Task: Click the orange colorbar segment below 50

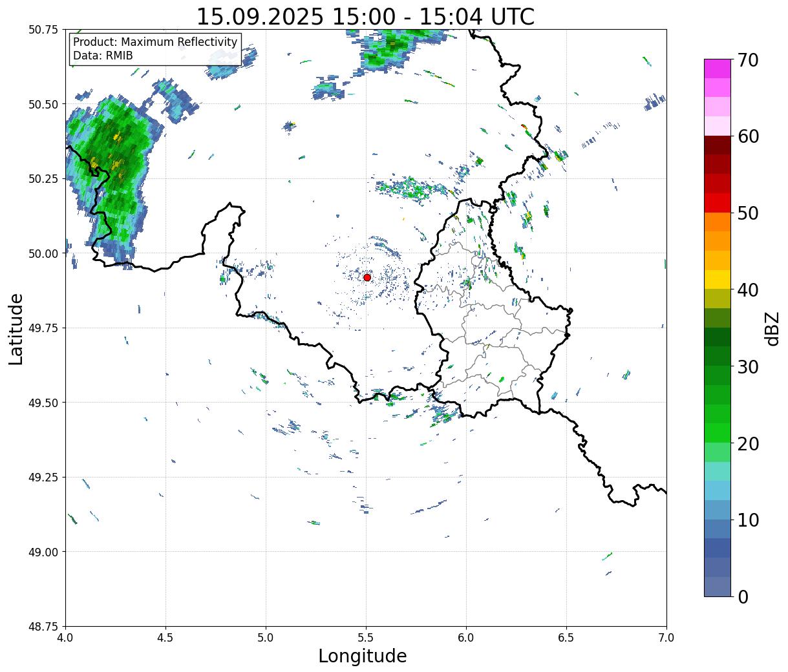Action: pyautogui.click(x=718, y=222)
